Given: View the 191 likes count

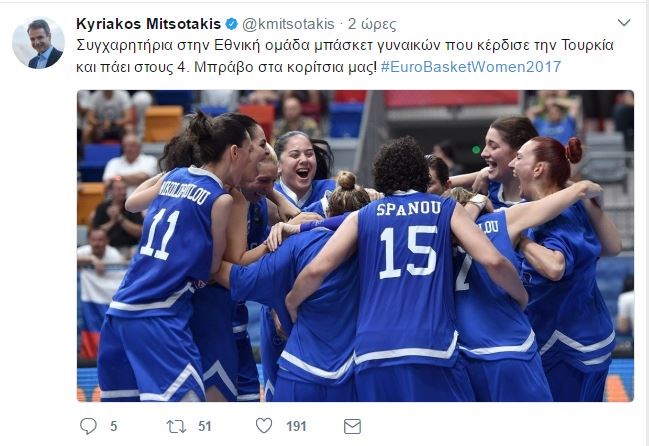Looking at the screenshot, I should (x=296, y=426).
